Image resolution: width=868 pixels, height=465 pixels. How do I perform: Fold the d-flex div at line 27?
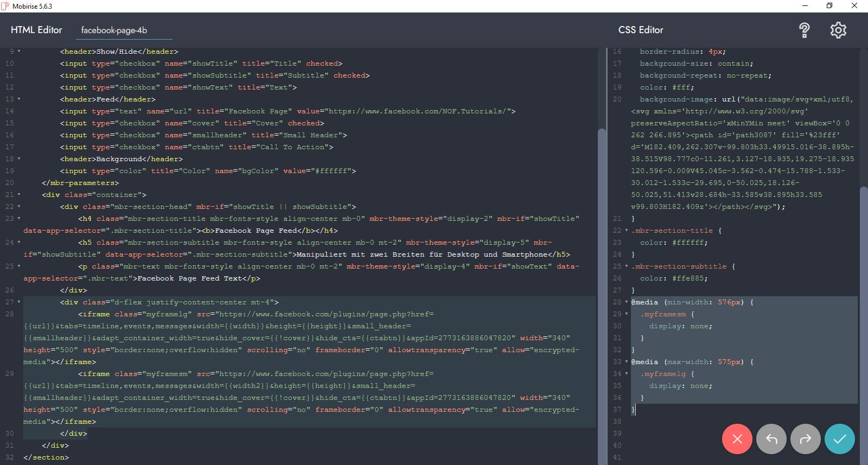19,302
